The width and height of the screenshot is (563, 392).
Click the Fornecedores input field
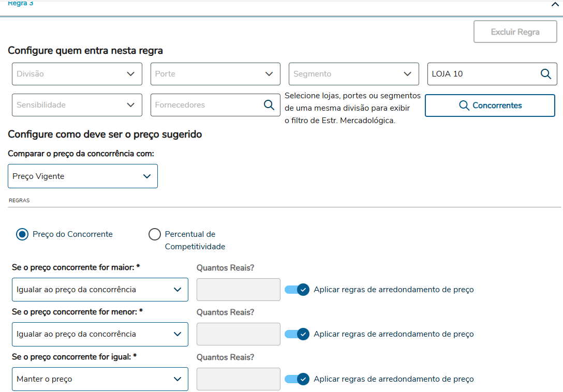pyautogui.click(x=207, y=105)
